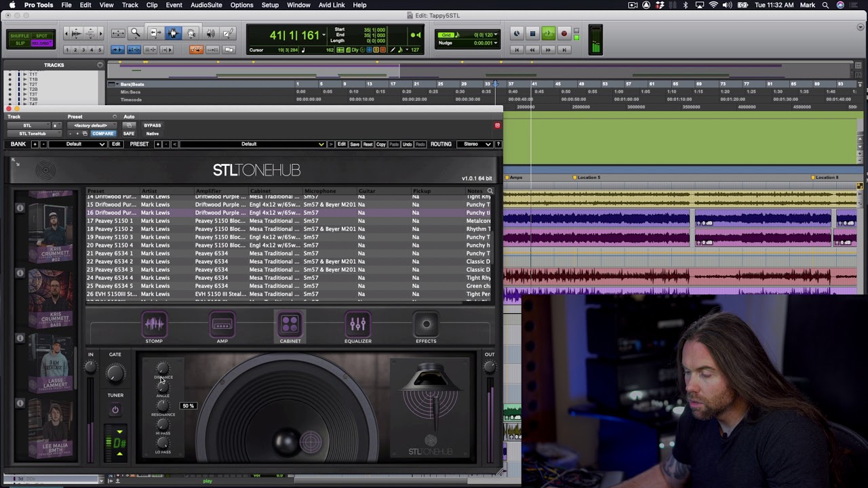Image resolution: width=868 pixels, height=488 pixels.
Task: Open the PRESET Default dropdown
Action: click(254, 144)
